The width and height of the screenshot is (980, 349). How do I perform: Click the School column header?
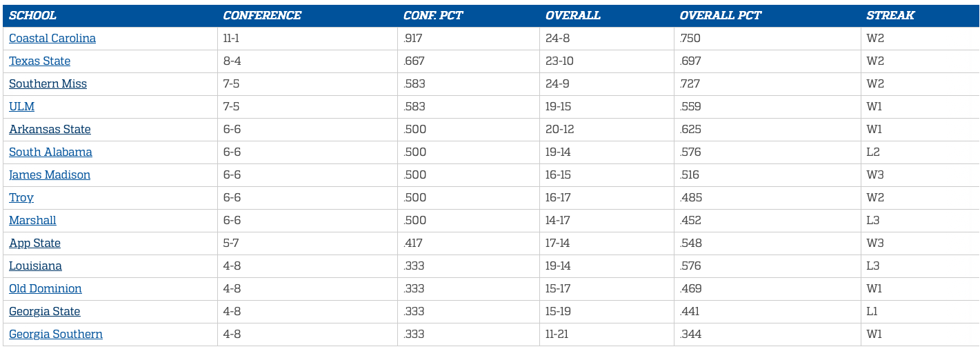(x=32, y=16)
